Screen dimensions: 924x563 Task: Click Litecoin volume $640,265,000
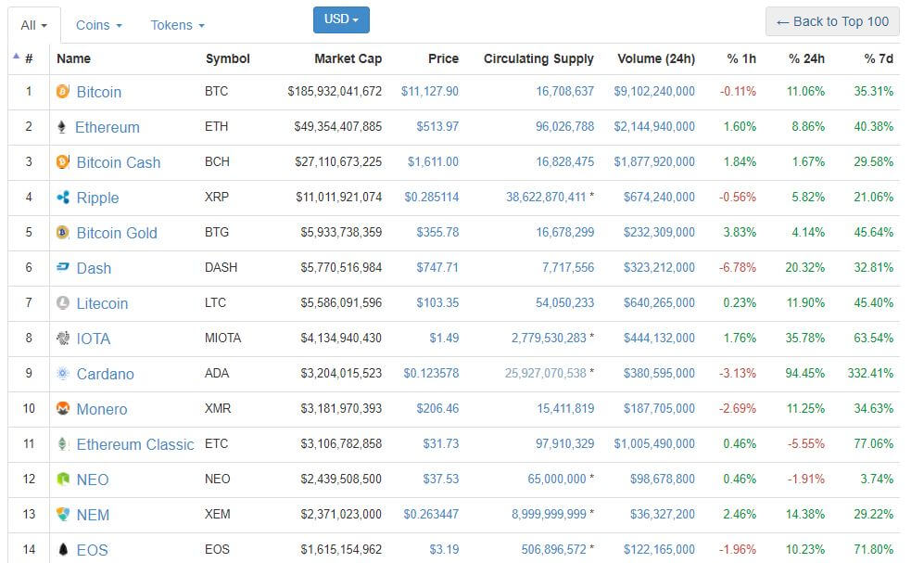(x=659, y=303)
